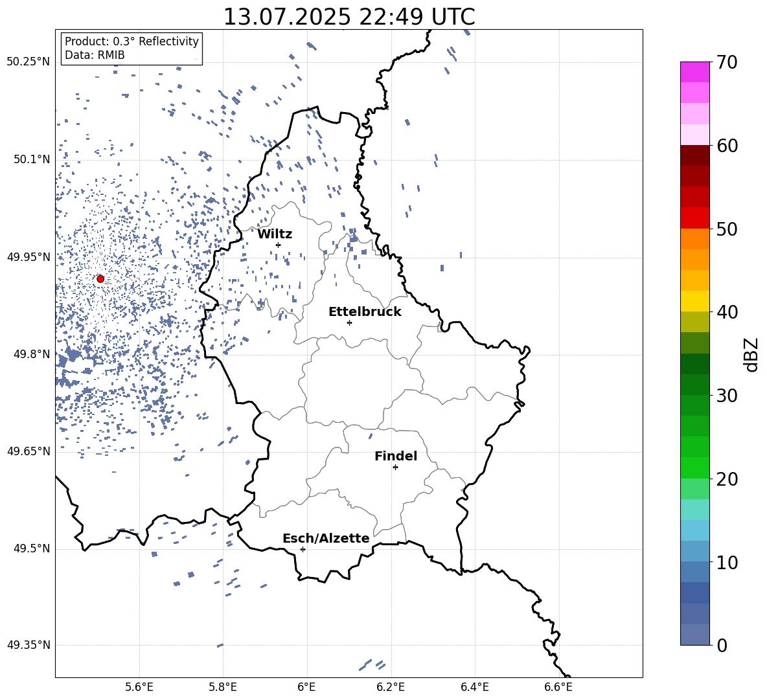Click the Wiltz station cross marker
Viewport: 767px width, 700px height.
click(x=278, y=245)
